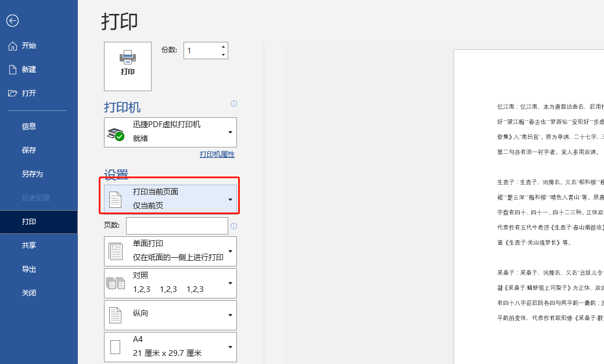Open the collation dropdown labeled 对照
The width and height of the screenshot is (604, 364).
[x=231, y=283]
